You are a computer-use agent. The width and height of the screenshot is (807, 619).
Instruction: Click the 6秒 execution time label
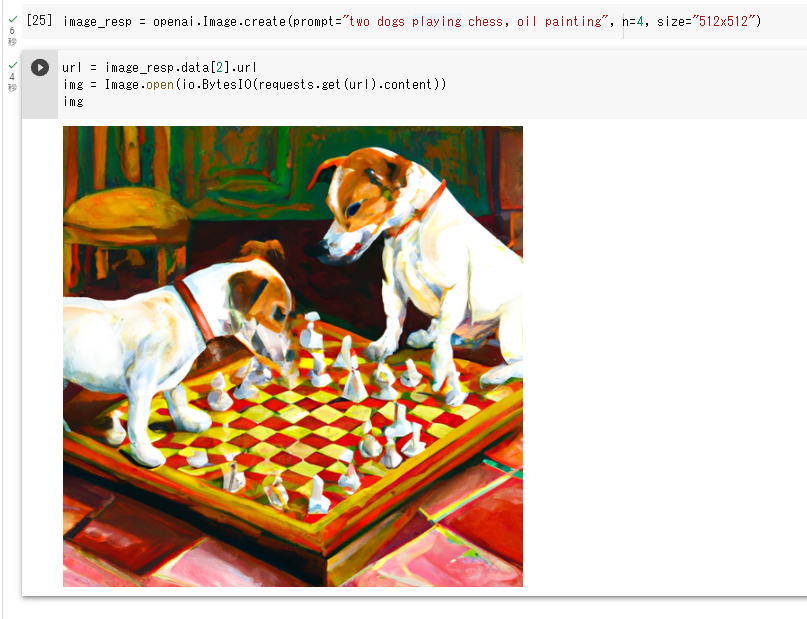click(12, 36)
